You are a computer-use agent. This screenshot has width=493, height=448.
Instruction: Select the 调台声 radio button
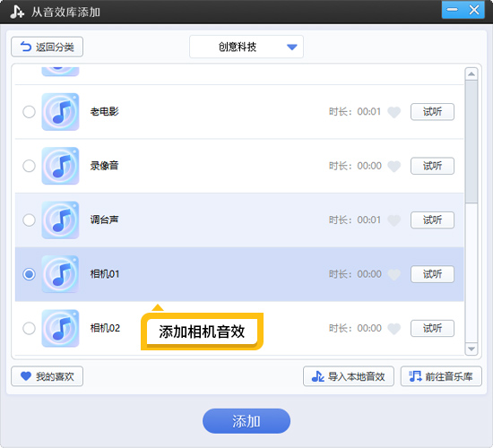pyautogui.click(x=29, y=220)
